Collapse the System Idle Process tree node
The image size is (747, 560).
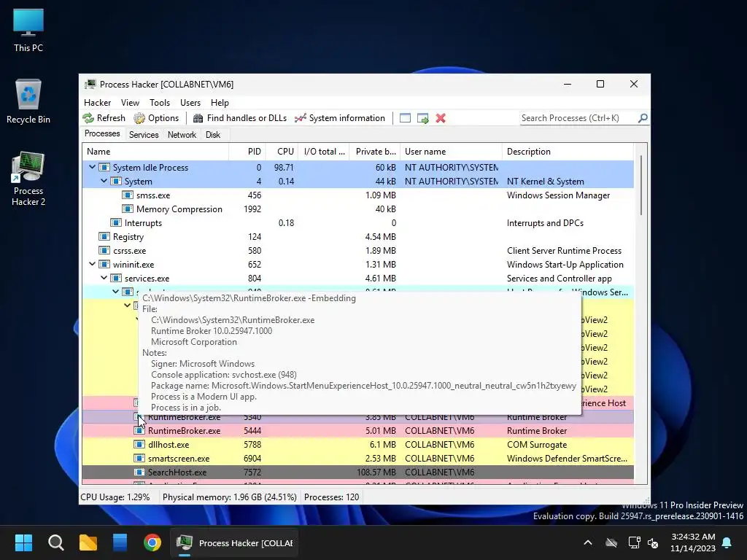coord(92,167)
